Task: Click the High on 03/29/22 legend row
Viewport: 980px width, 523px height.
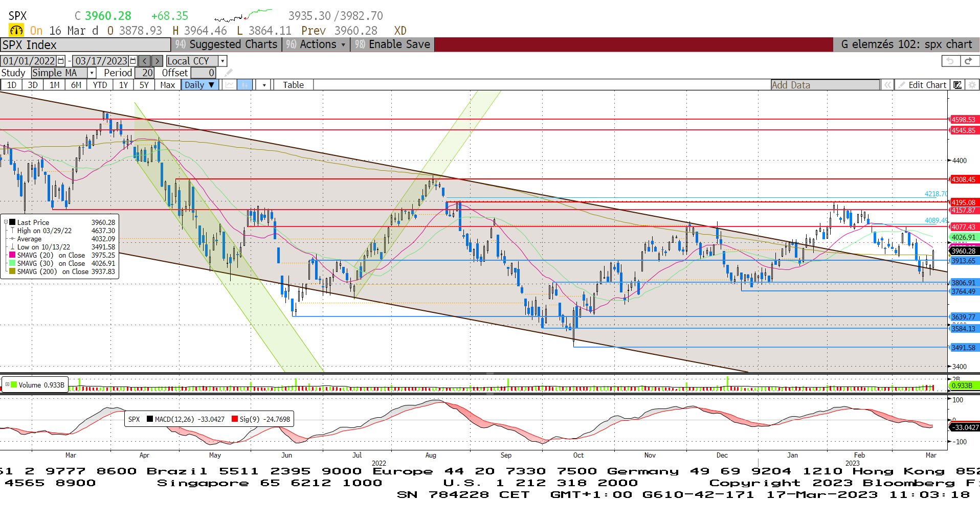Action: coord(62,231)
